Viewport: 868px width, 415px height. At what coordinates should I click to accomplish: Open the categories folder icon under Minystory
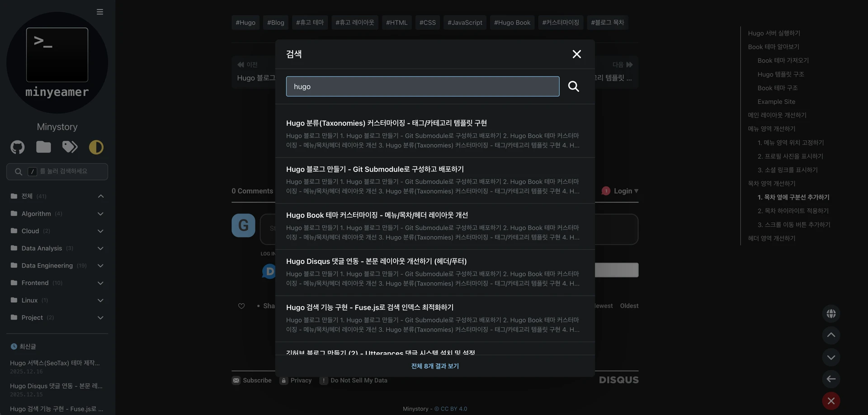(43, 147)
